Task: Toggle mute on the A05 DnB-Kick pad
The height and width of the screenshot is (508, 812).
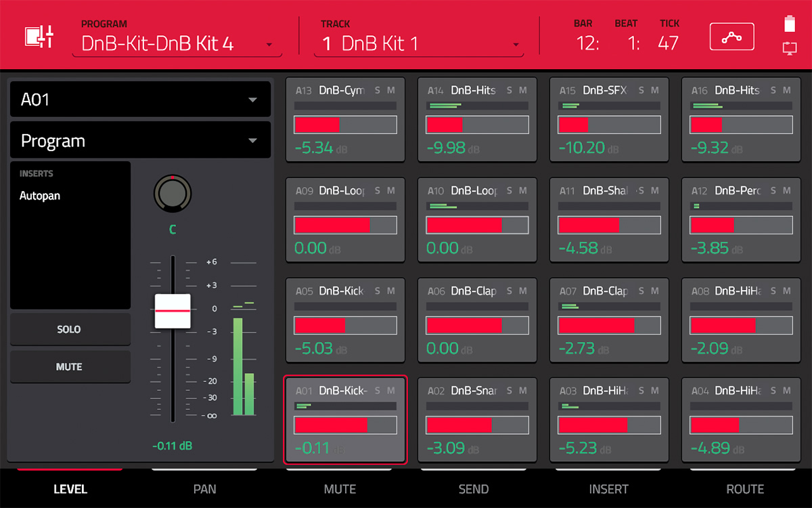Action: tap(391, 291)
